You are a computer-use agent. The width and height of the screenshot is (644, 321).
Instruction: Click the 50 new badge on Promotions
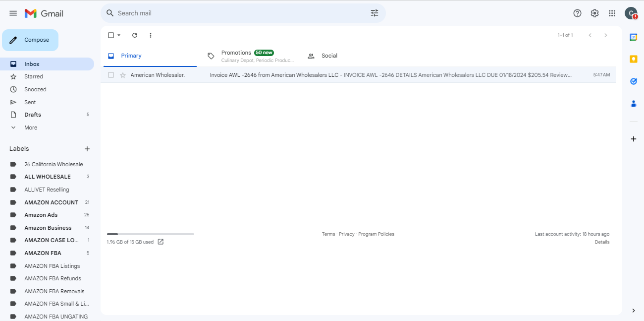click(x=264, y=53)
